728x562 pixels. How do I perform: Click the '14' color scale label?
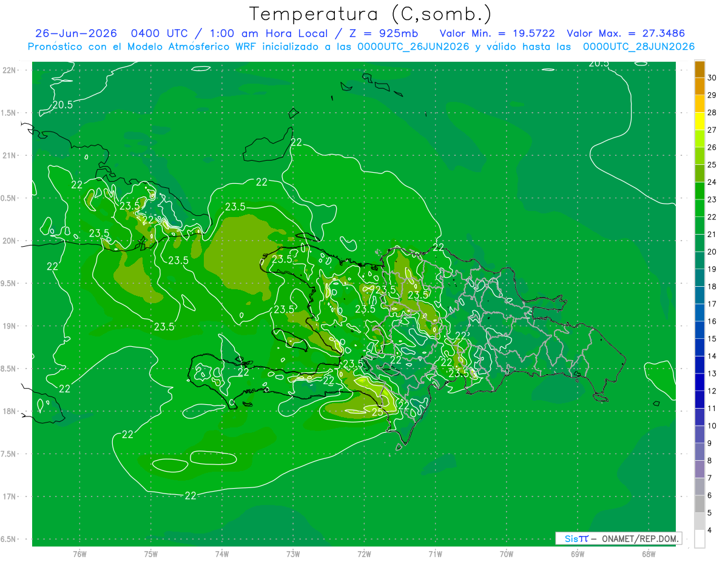point(712,356)
